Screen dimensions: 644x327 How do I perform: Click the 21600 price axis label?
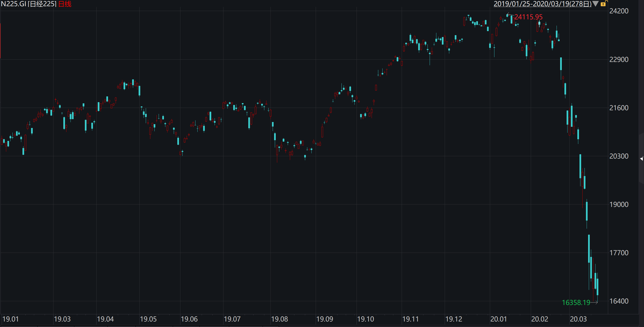(x=619, y=108)
